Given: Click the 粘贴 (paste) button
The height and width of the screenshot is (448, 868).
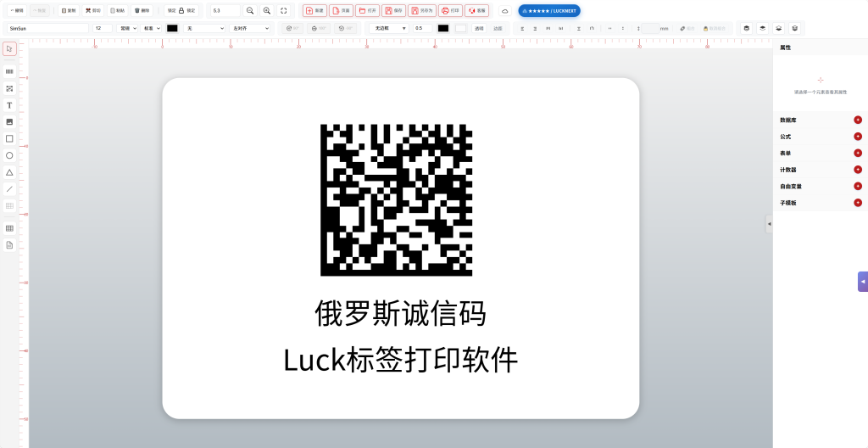Looking at the screenshot, I should pyautogui.click(x=117, y=10).
